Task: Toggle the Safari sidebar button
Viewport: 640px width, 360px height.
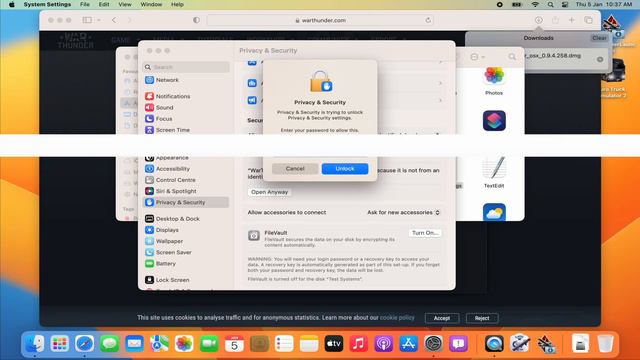Action: 87,20
